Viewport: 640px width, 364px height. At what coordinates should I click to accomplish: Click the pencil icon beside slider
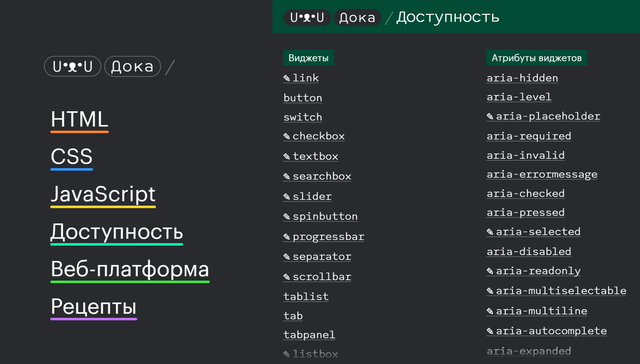click(x=287, y=196)
